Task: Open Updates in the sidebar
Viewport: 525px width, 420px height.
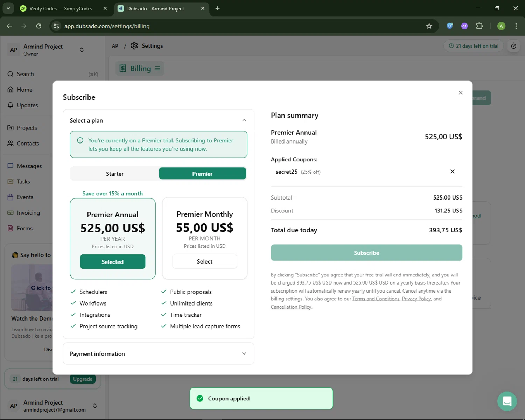Action: pos(27,105)
